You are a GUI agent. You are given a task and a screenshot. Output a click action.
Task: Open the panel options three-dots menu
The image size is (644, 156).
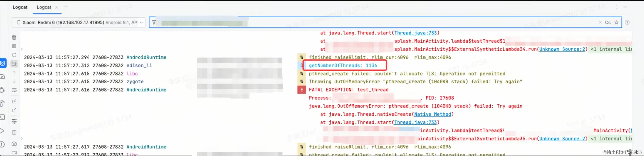616,7
